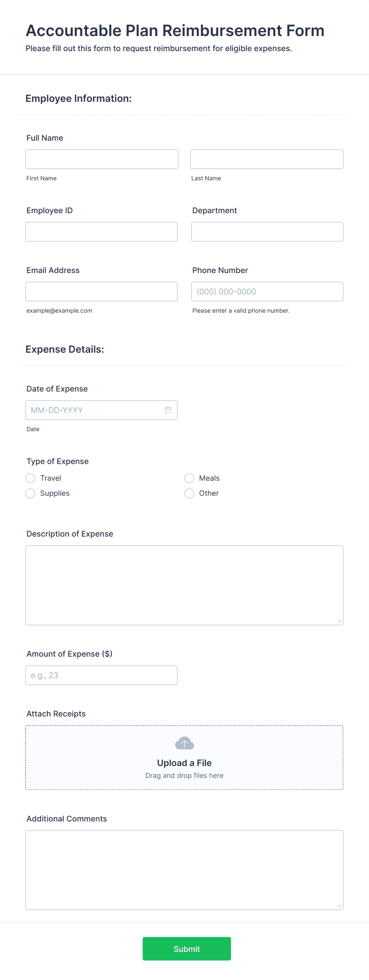Image resolution: width=369 pixels, height=980 pixels.
Task: Select the Travel expense option
Action: tap(30, 478)
